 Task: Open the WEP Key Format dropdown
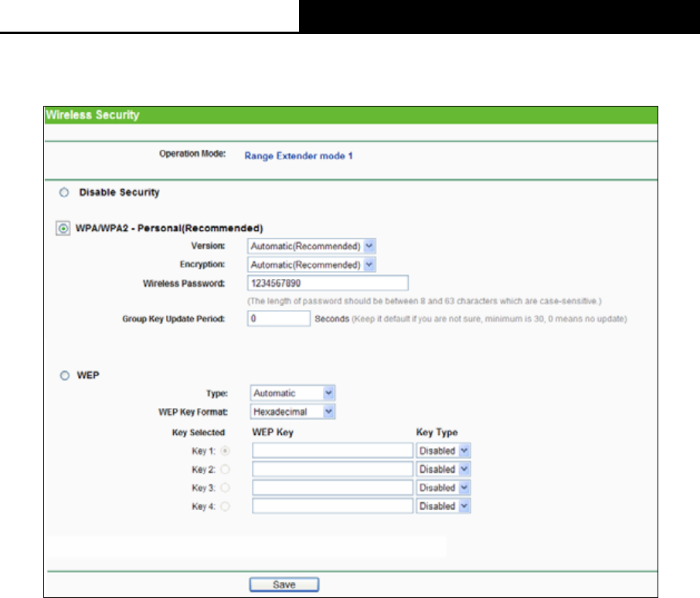[292, 412]
